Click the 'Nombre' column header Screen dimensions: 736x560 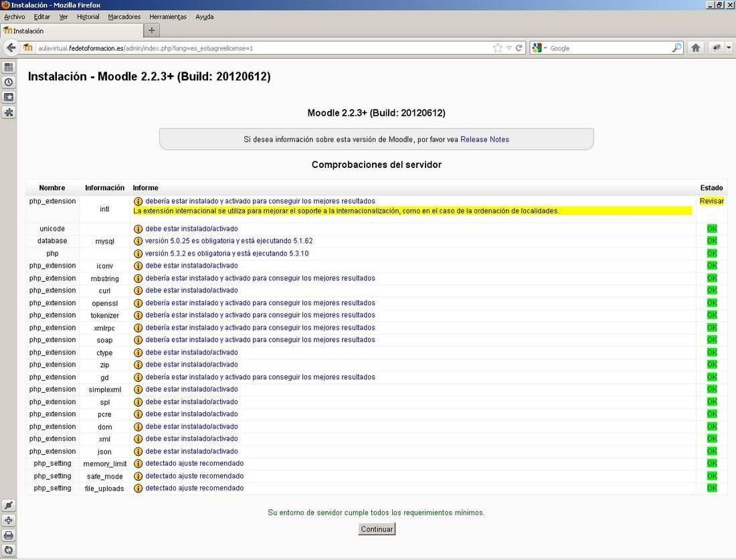click(x=52, y=188)
